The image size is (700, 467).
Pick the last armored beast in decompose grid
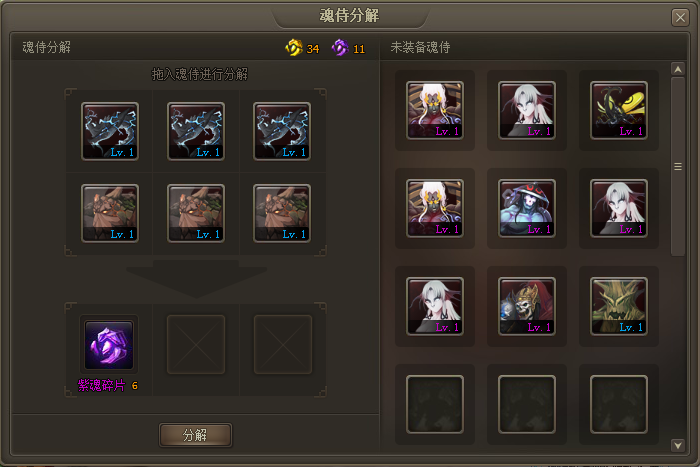point(282,213)
